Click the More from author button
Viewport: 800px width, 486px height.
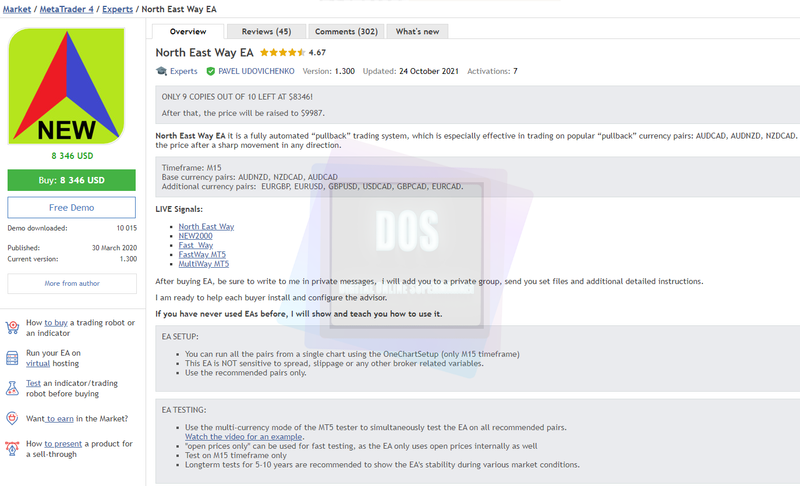click(72, 284)
